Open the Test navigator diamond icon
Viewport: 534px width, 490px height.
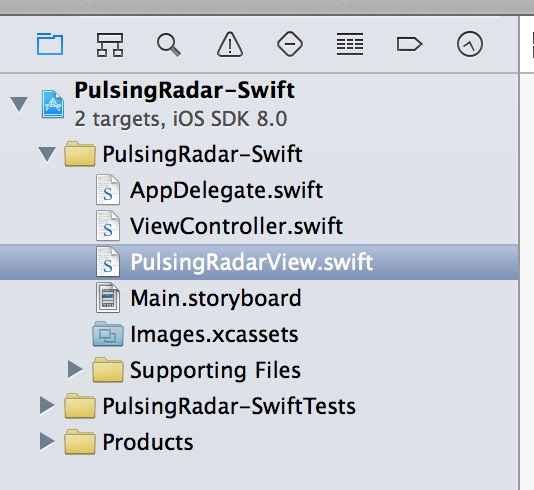[x=289, y=44]
